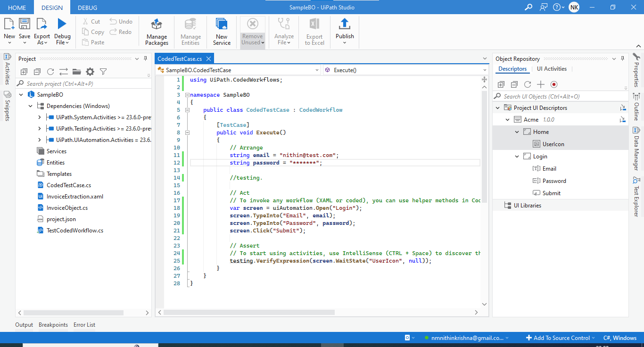This screenshot has width=644, height=347.
Task: Open the Properties side panel
Action: [x=636, y=70]
